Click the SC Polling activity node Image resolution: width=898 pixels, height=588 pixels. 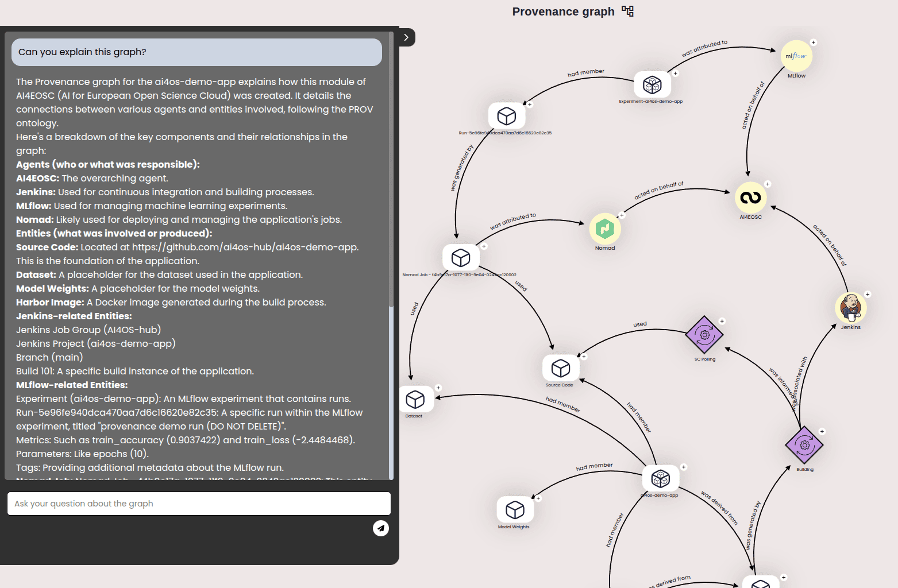(704, 335)
